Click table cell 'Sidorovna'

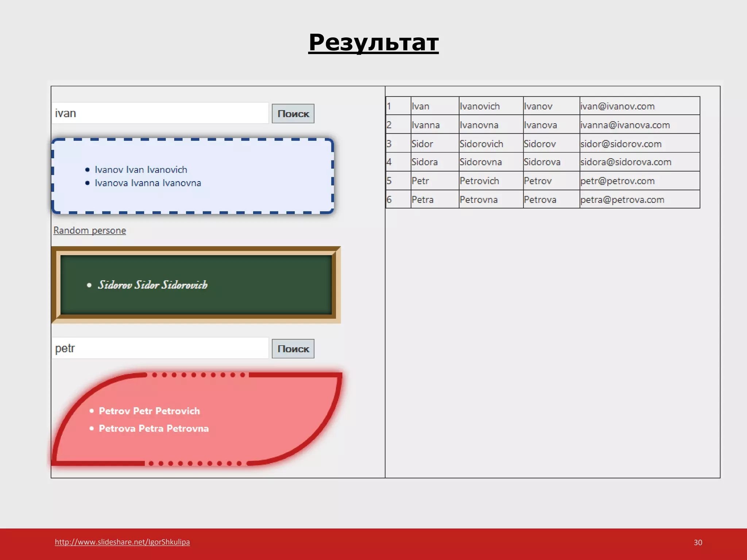pyautogui.click(x=491, y=162)
